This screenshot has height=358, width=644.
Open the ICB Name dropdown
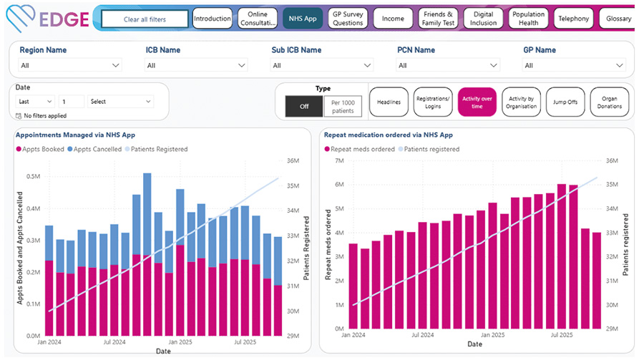(194, 65)
